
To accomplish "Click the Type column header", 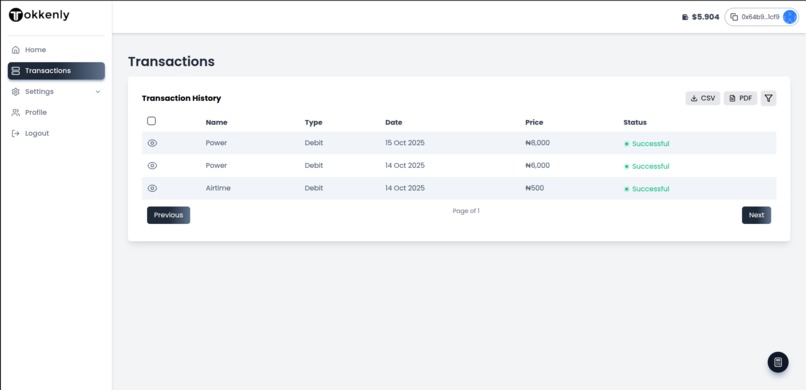I will [x=314, y=123].
